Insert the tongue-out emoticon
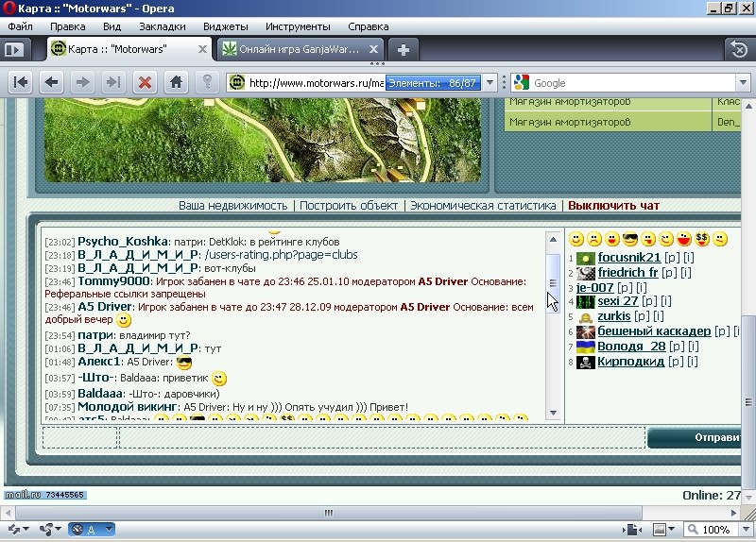Image resolution: width=756 pixels, height=542 pixels. pyautogui.click(x=648, y=239)
